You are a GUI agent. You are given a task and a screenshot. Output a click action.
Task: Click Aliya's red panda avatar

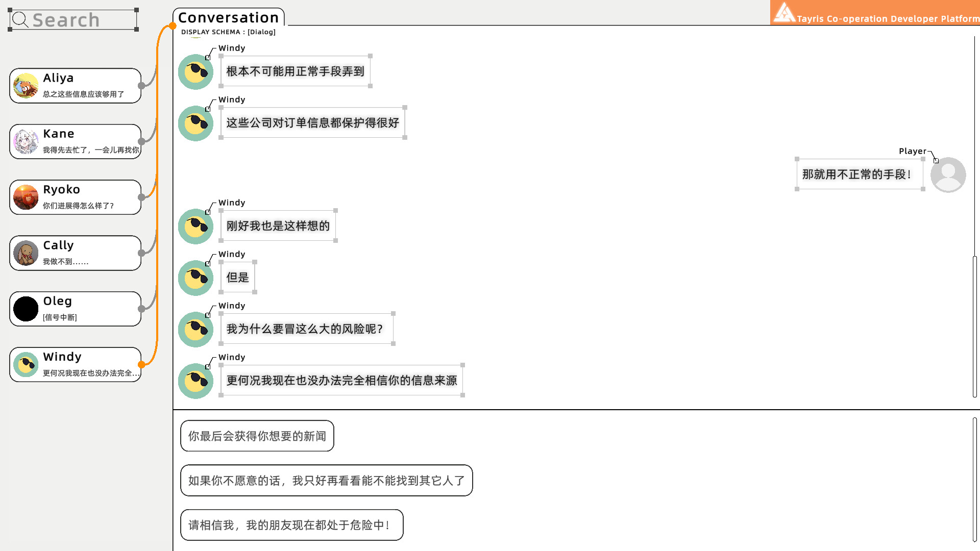pyautogui.click(x=24, y=85)
